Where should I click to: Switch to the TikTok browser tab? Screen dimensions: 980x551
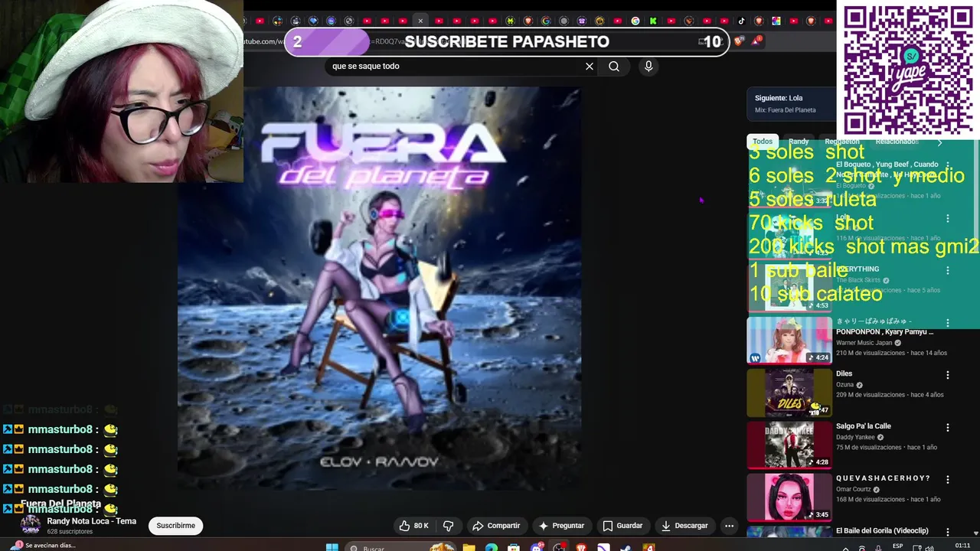pyautogui.click(x=741, y=21)
